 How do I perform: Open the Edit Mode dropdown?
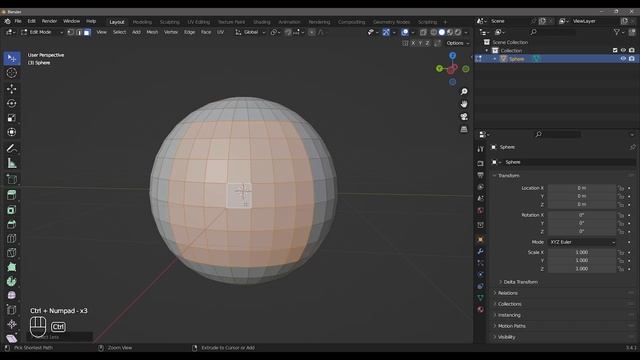(x=42, y=32)
